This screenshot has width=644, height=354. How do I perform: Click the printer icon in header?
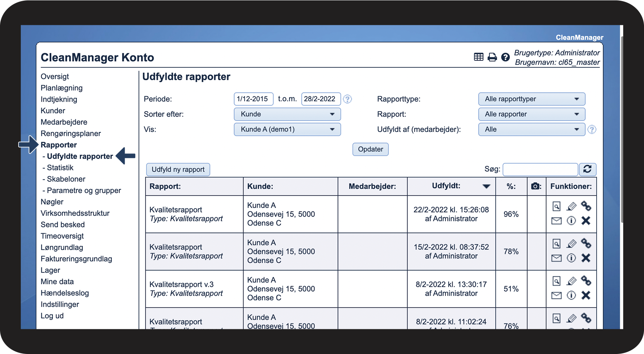pos(492,57)
